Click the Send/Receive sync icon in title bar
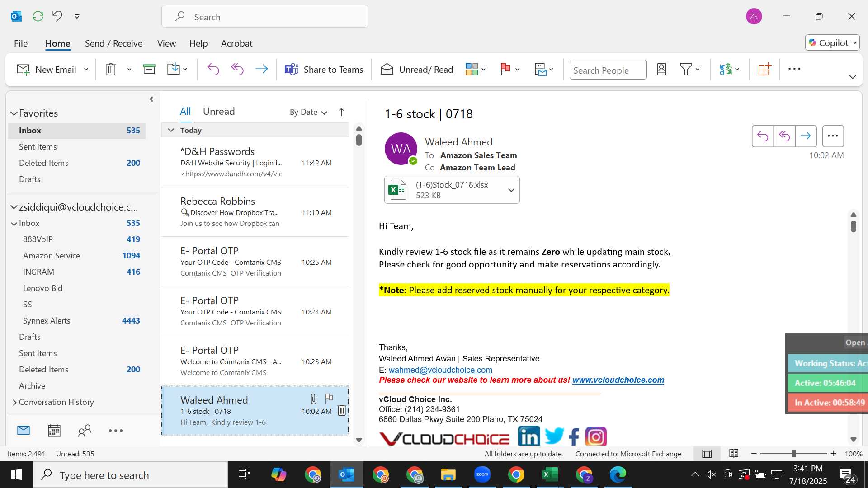The image size is (868, 488). coord(38,17)
